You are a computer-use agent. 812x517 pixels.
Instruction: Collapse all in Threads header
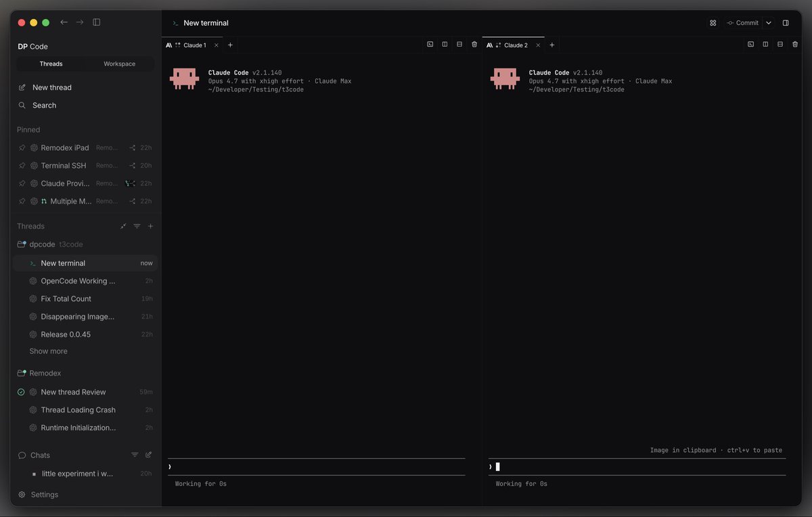click(123, 227)
